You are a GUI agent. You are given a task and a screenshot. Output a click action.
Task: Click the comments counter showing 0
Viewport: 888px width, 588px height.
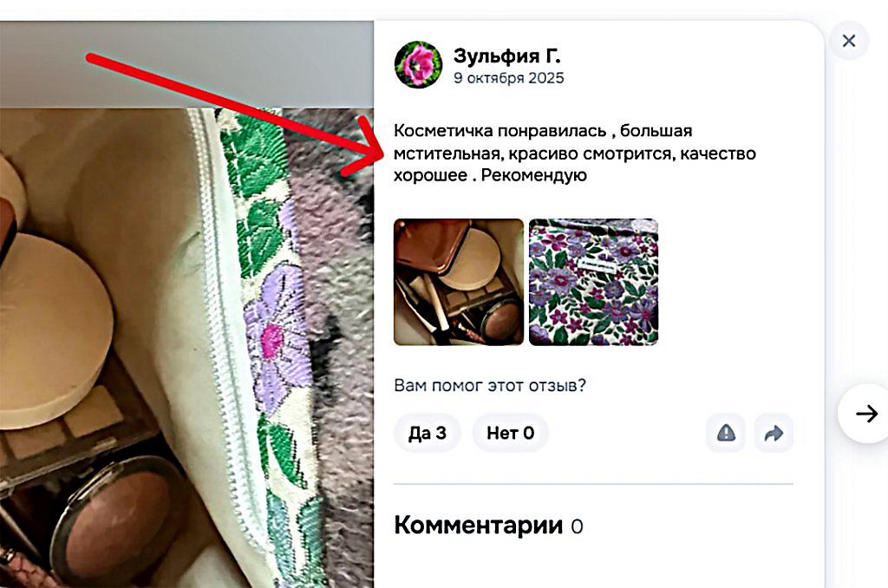577,526
